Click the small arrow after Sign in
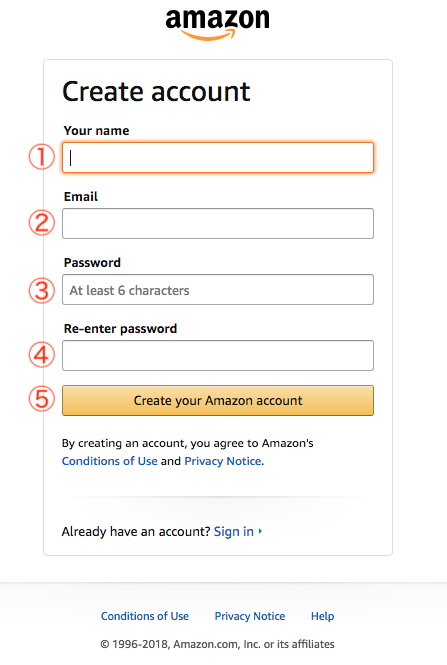 260,531
